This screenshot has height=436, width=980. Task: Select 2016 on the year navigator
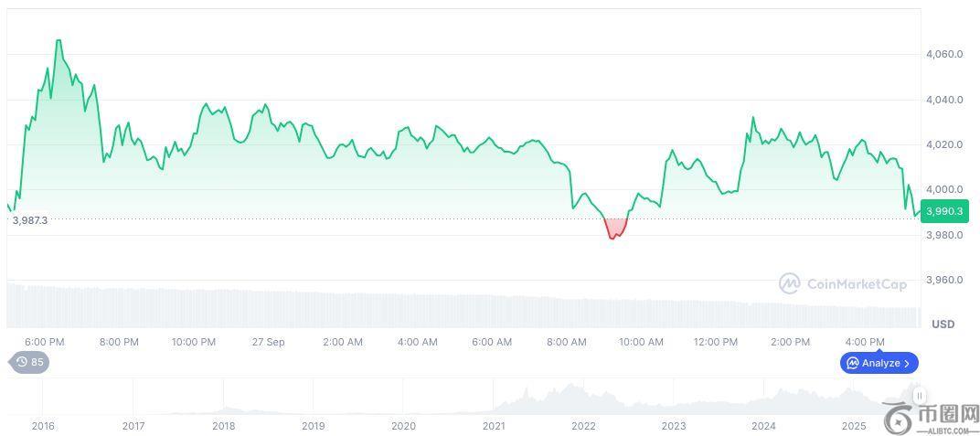tap(43, 426)
